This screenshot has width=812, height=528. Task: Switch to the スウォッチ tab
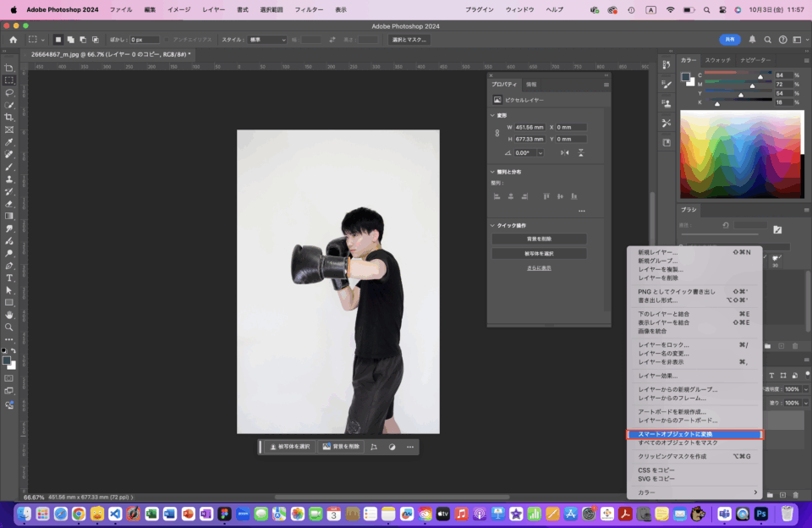click(x=717, y=60)
